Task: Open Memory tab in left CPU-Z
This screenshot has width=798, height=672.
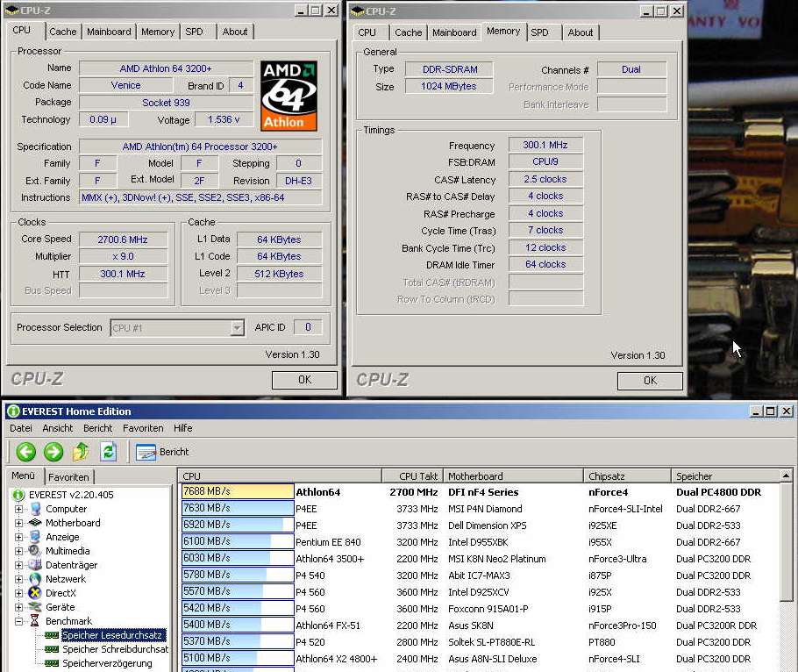Action: click(158, 32)
